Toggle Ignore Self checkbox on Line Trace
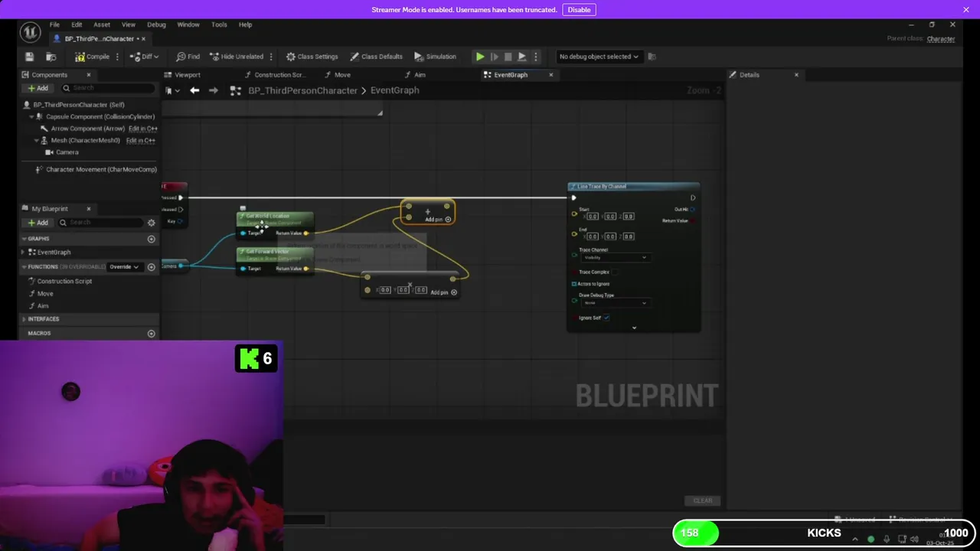This screenshot has height=551, width=980. (x=606, y=318)
